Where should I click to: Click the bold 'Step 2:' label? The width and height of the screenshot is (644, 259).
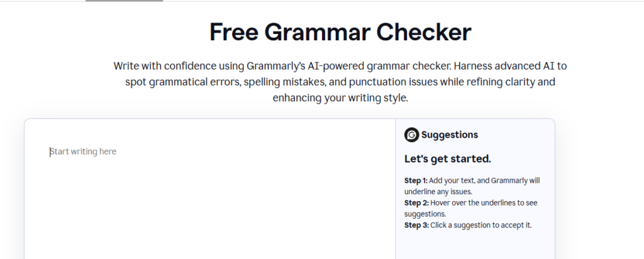click(x=416, y=202)
